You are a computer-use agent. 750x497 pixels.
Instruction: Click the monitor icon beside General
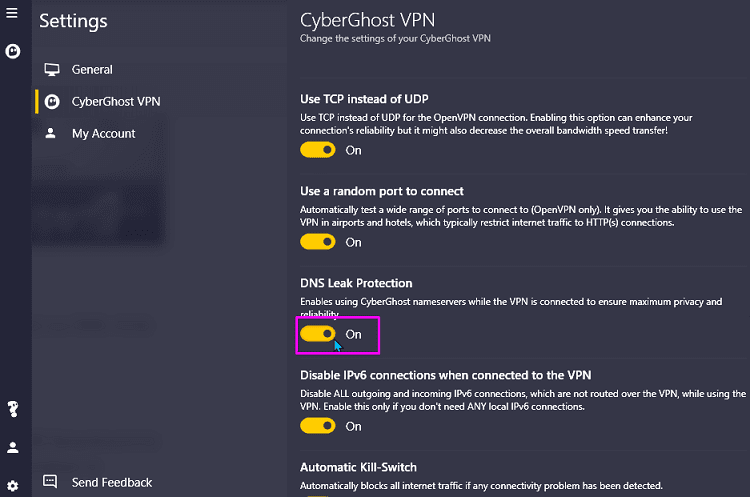52,70
